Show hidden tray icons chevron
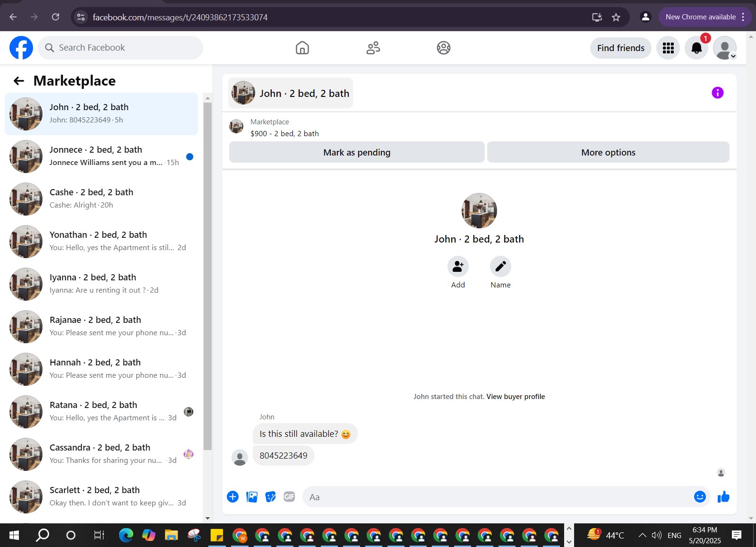756x547 pixels. click(x=642, y=535)
